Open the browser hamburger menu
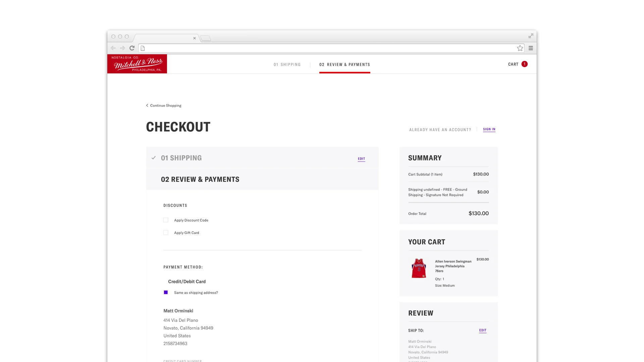Screen dimensions: 644x362 531,48
